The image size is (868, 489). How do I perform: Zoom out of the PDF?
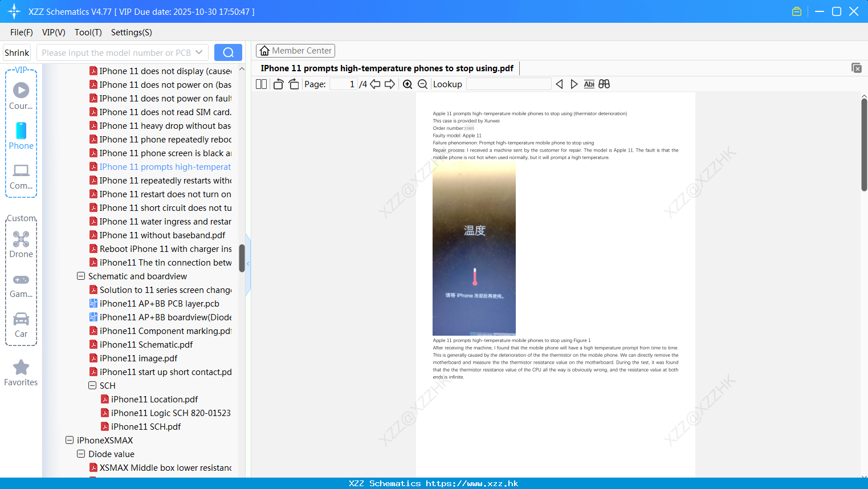(422, 84)
